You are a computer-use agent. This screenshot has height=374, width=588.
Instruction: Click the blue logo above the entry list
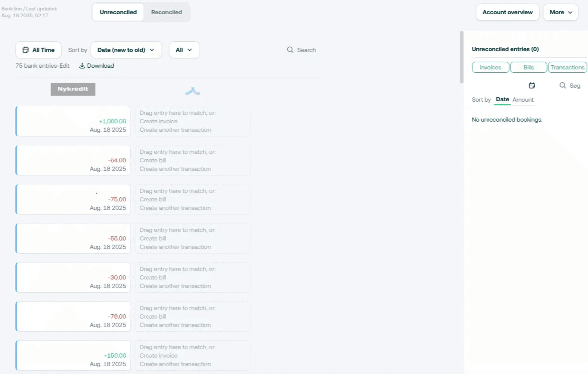(193, 92)
